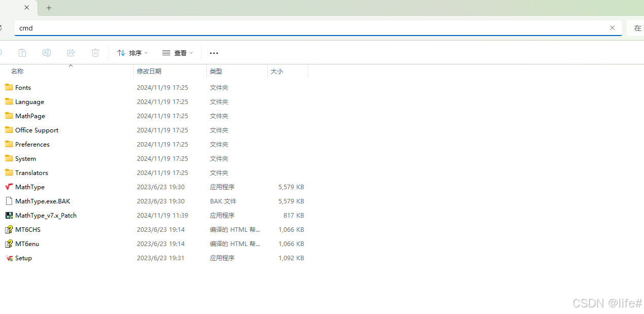Select the Translators file name

31,173
